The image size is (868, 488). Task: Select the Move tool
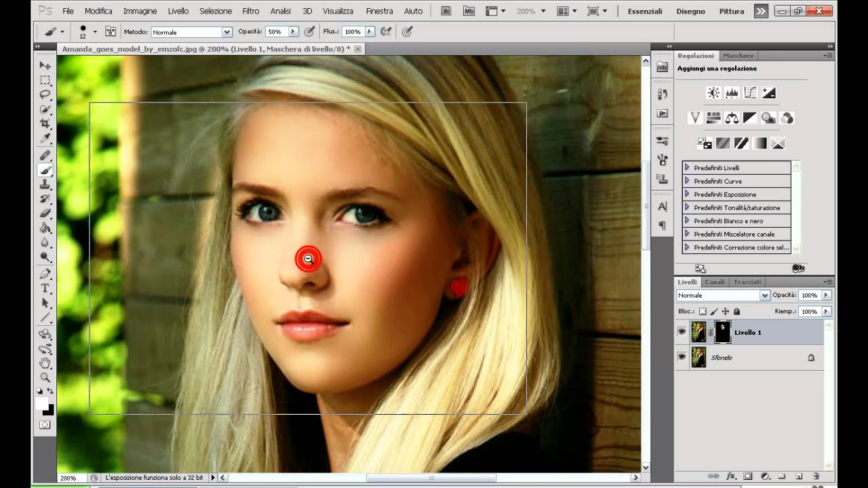point(45,65)
